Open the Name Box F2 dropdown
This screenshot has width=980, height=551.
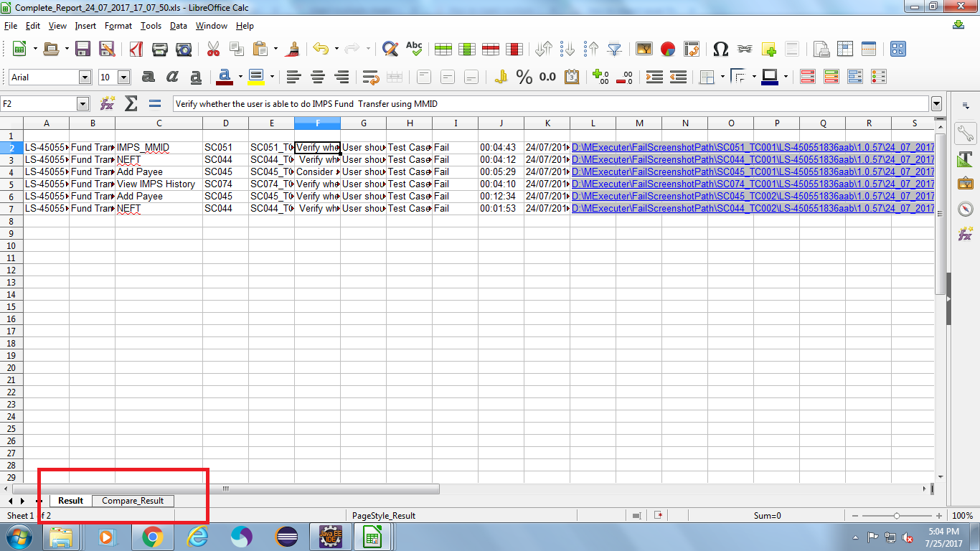pos(83,103)
